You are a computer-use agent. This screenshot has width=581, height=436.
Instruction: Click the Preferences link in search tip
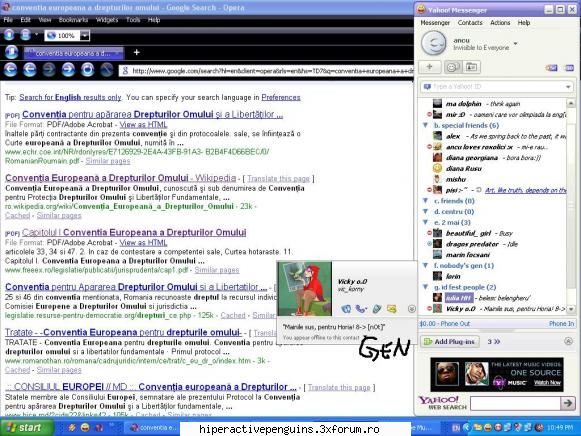pos(280,97)
